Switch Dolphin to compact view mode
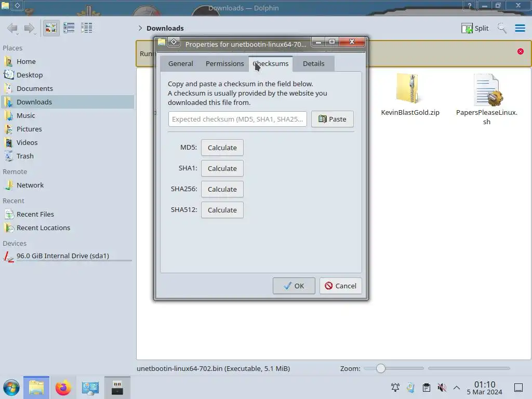This screenshot has height=399, width=532. coord(69,28)
